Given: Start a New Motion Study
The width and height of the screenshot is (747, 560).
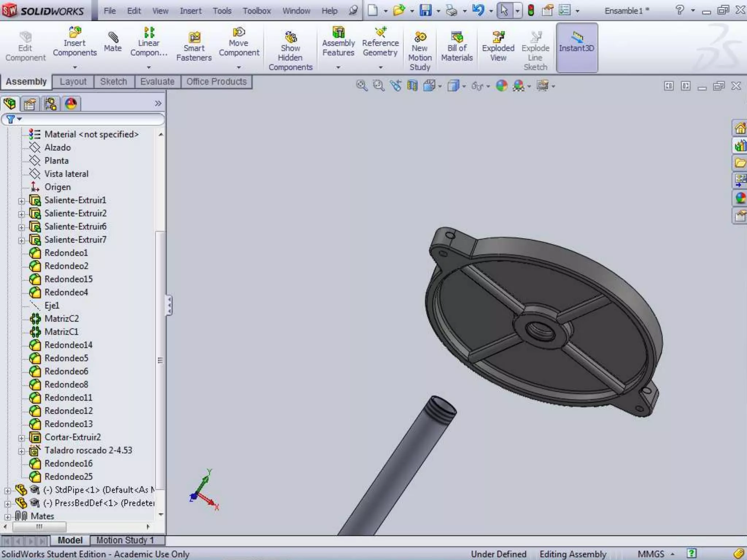Looking at the screenshot, I should point(420,37).
